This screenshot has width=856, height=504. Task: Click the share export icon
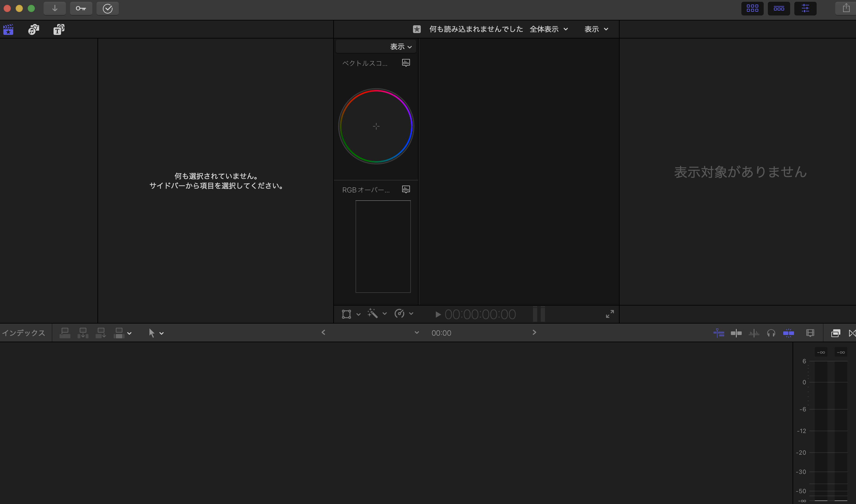pyautogui.click(x=846, y=8)
